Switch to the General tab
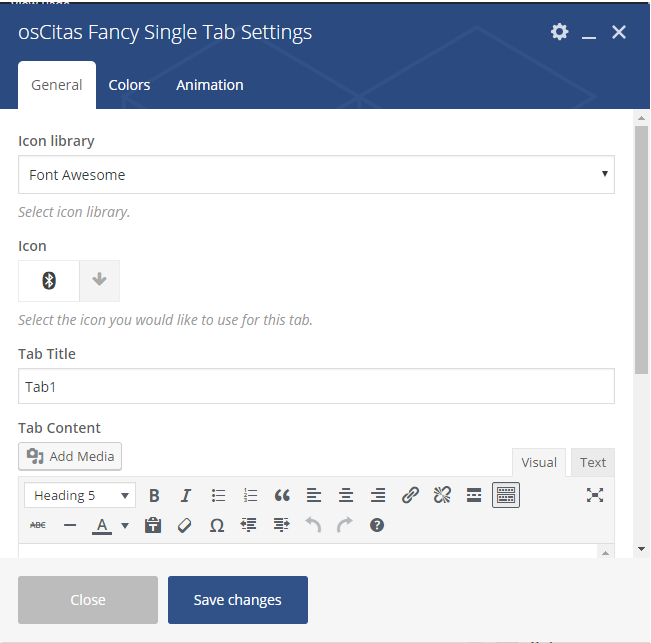 coord(57,85)
